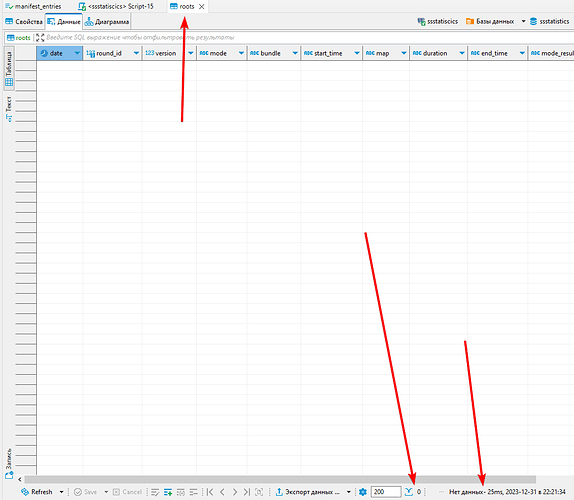Open the Refresh dropdown arrow
The width and height of the screenshot is (574, 500).
[62, 492]
